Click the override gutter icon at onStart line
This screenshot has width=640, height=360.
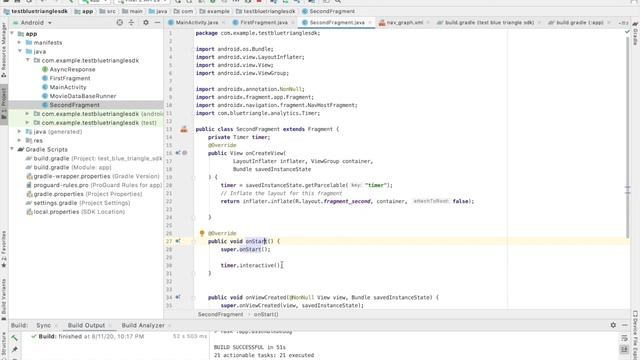coord(178,241)
